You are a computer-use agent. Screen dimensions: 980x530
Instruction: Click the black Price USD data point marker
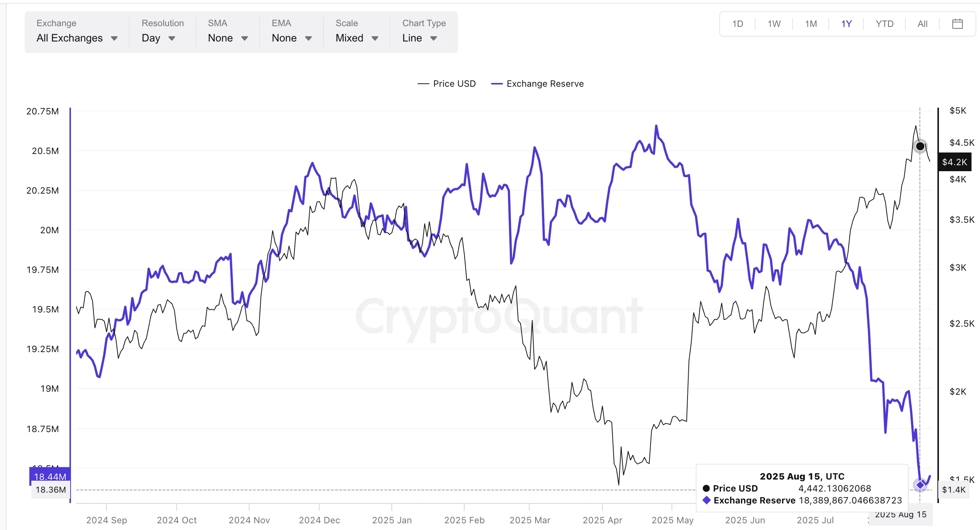(x=920, y=146)
